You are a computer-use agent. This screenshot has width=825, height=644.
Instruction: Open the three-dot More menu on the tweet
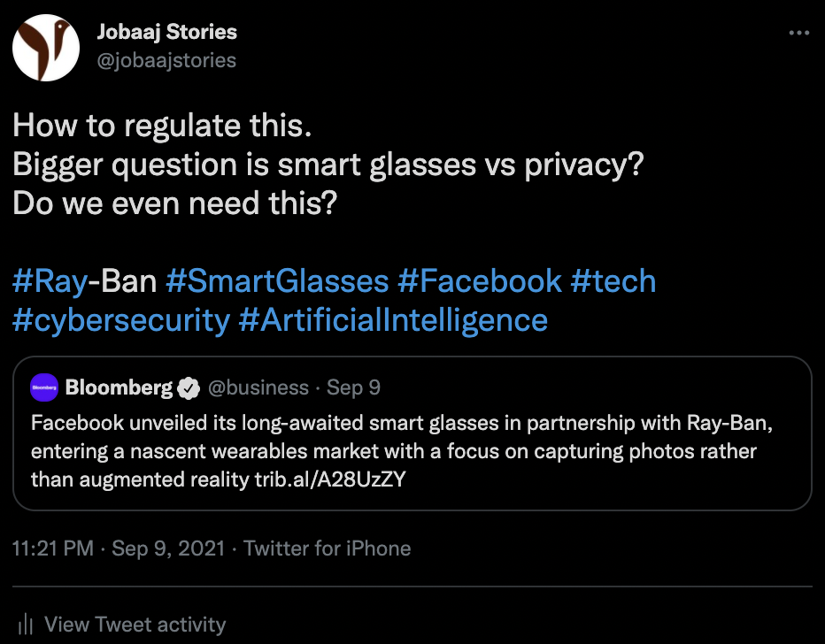click(x=798, y=34)
